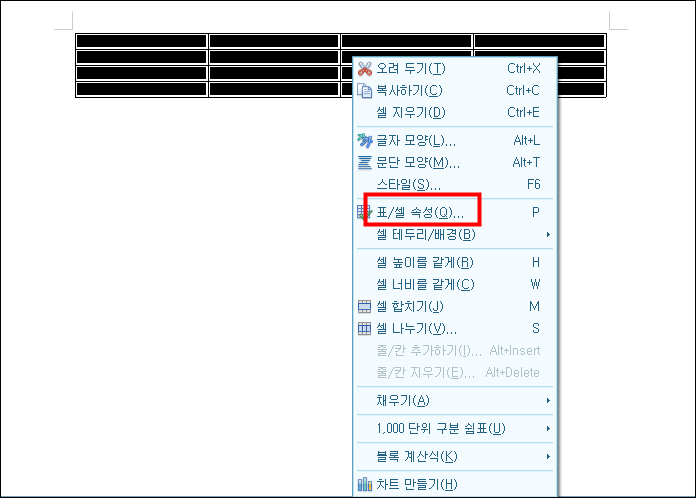Click the 셀 합치기 merge cells icon
The height and width of the screenshot is (498, 696).
[x=365, y=307]
